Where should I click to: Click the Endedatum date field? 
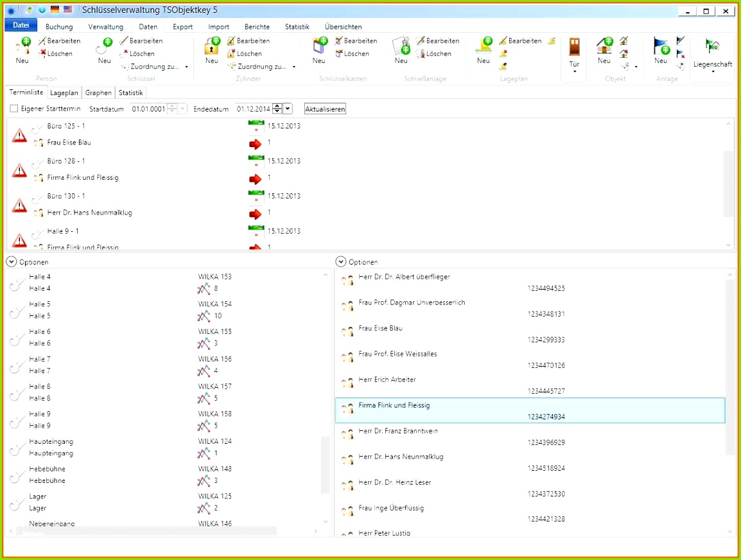click(x=254, y=109)
